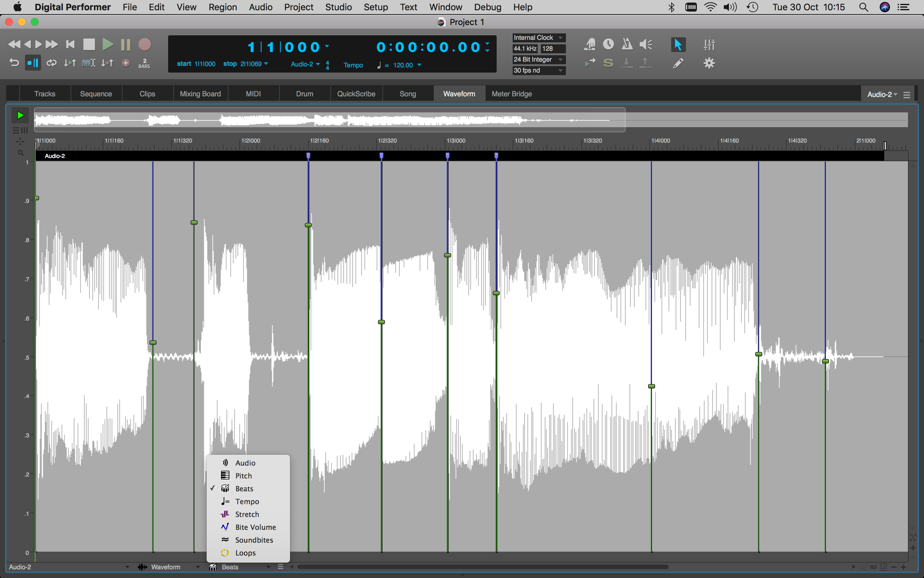Click the Undo arrow in control panel
Screen dimensions: 924x578
tap(14, 63)
